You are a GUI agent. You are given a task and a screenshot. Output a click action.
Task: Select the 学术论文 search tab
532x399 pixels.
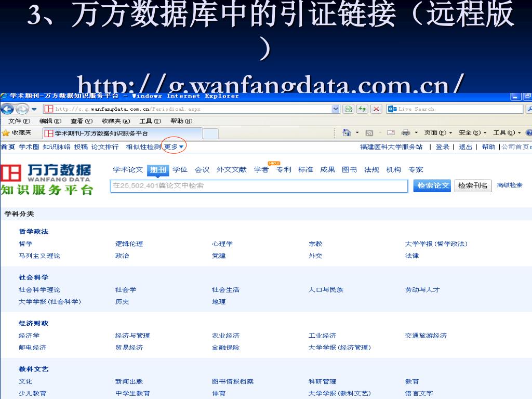pos(128,169)
